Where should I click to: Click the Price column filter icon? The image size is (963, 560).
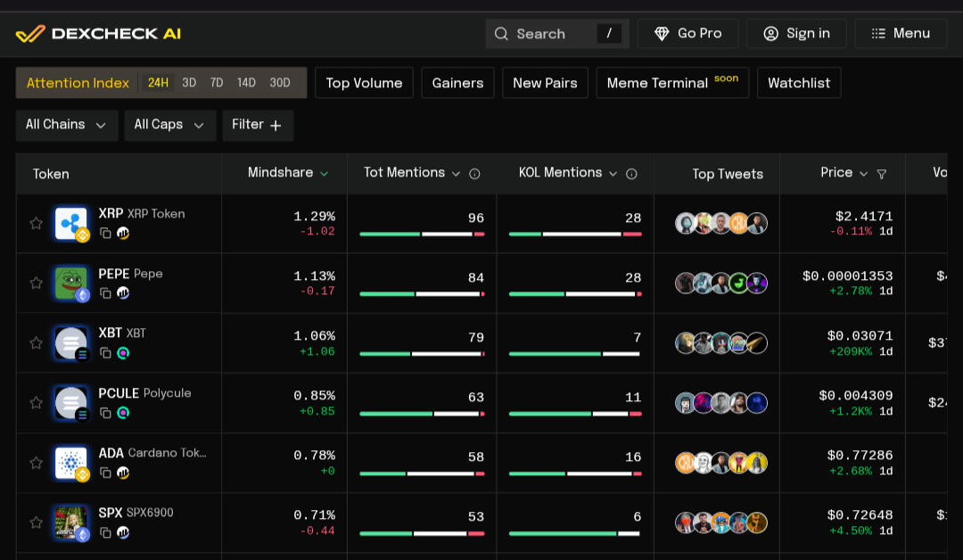882,174
